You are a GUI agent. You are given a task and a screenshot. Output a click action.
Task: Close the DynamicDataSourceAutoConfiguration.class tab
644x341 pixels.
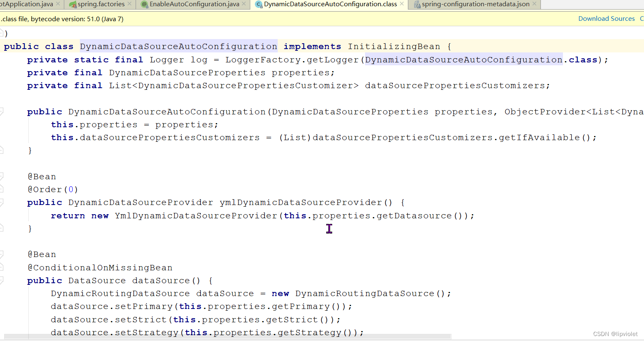402,4
